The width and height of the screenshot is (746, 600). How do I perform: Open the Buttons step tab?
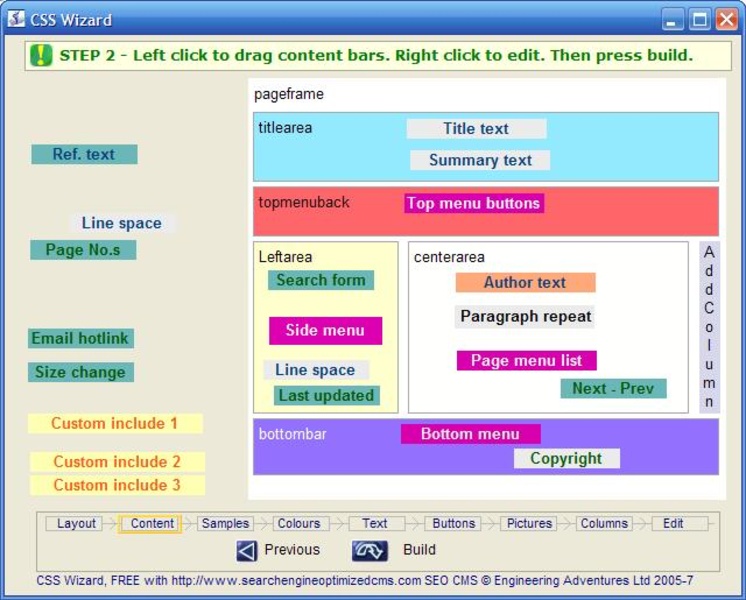coord(452,523)
